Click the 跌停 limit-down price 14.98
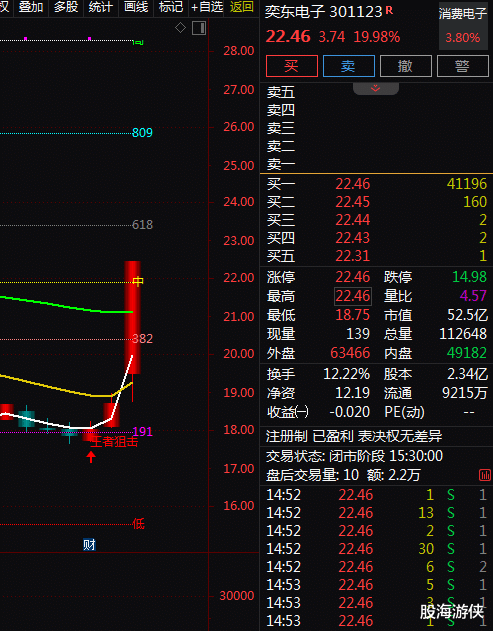Viewport: 493px width, 631px height. (469, 277)
